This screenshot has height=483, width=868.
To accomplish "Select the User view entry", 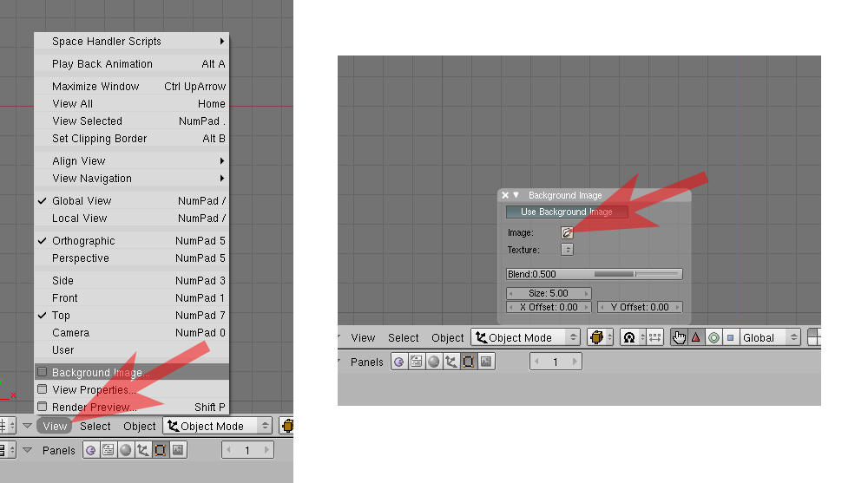I will click(132, 350).
